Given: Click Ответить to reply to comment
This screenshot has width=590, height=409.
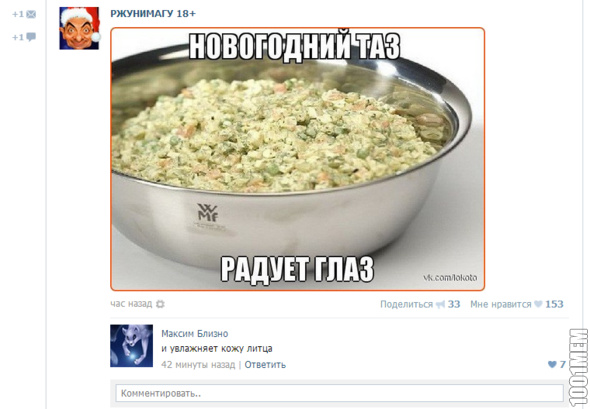Looking at the screenshot, I should click(x=265, y=365).
